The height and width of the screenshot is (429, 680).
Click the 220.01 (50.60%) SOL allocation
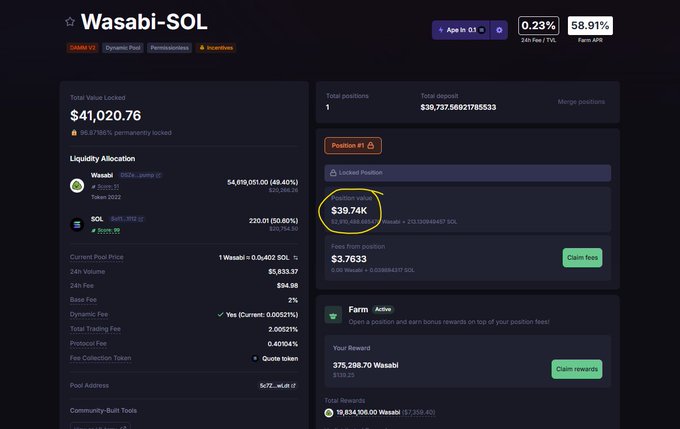[273, 221]
